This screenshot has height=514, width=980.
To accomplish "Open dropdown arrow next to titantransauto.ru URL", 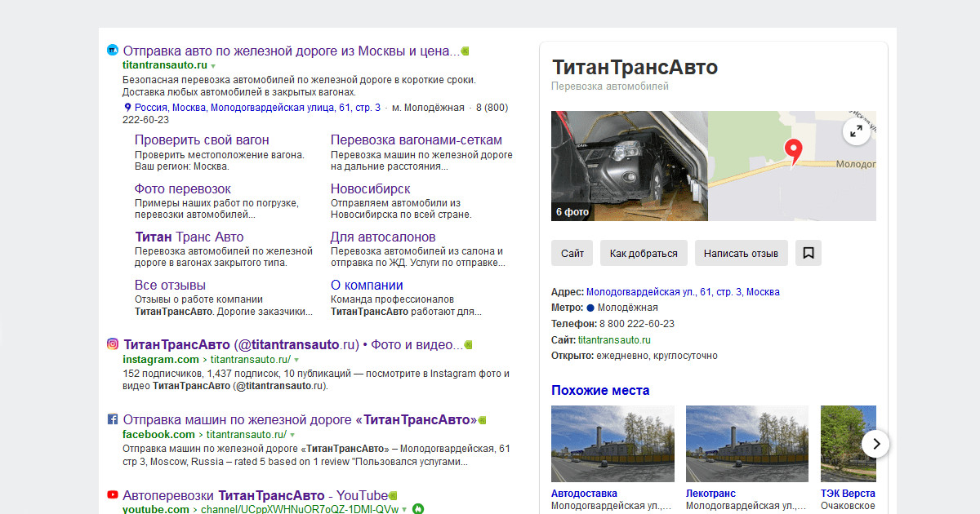I will 213,65.
